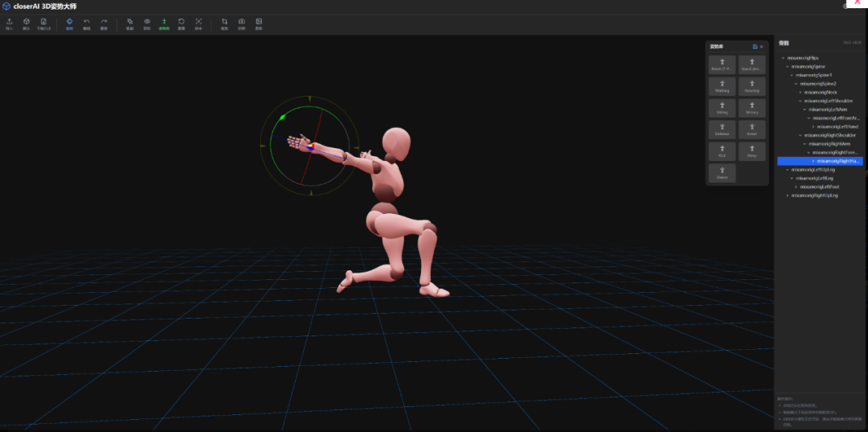The width and height of the screenshot is (868, 432).
Task: Click the download GLB file icon
Action: 43,22
